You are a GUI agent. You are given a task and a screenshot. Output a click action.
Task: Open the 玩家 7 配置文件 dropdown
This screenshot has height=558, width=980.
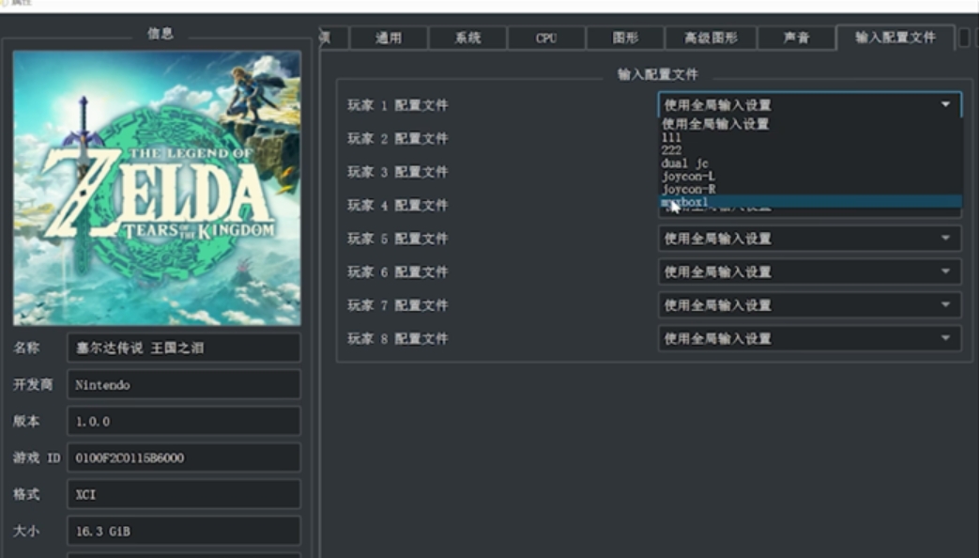809,305
